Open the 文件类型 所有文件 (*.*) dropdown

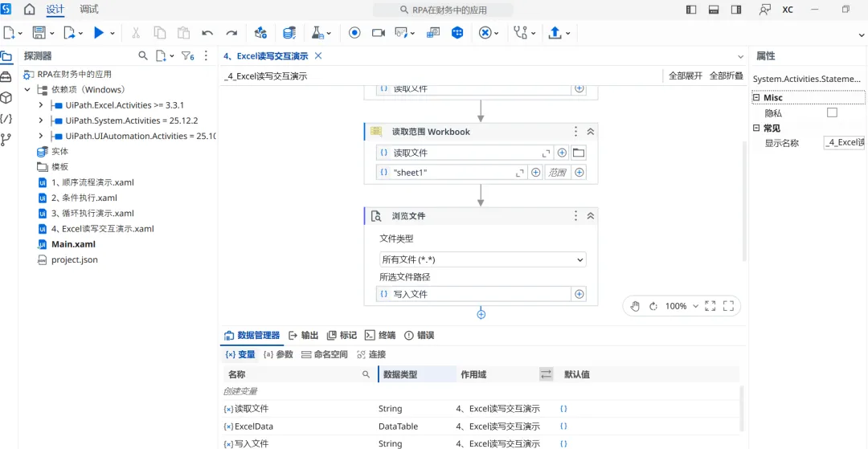(482, 259)
